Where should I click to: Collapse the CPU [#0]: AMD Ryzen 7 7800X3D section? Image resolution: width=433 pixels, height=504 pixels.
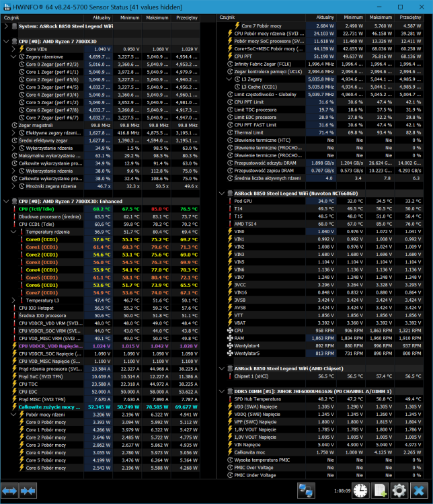point(6,42)
